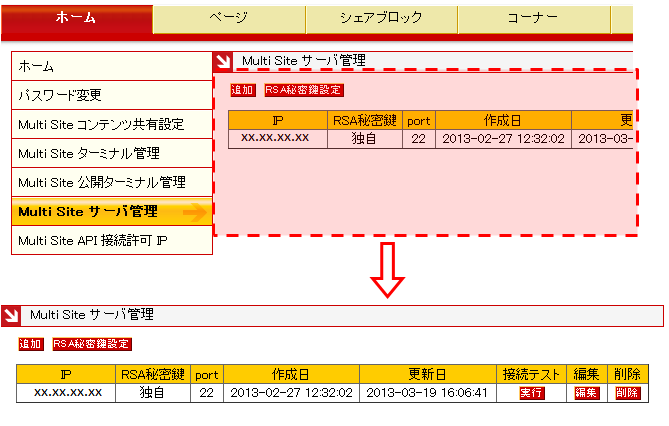Viewport: 669px width, 426px height.
Task: Select Multi Site サーバ管理 sidebar item
Action: (112, 211)
